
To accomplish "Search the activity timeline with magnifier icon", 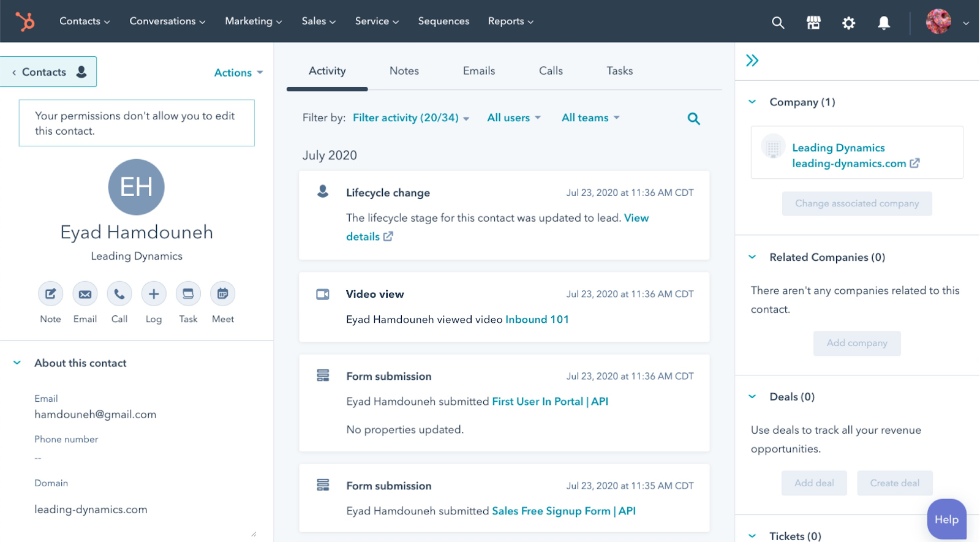I will 693,119.
